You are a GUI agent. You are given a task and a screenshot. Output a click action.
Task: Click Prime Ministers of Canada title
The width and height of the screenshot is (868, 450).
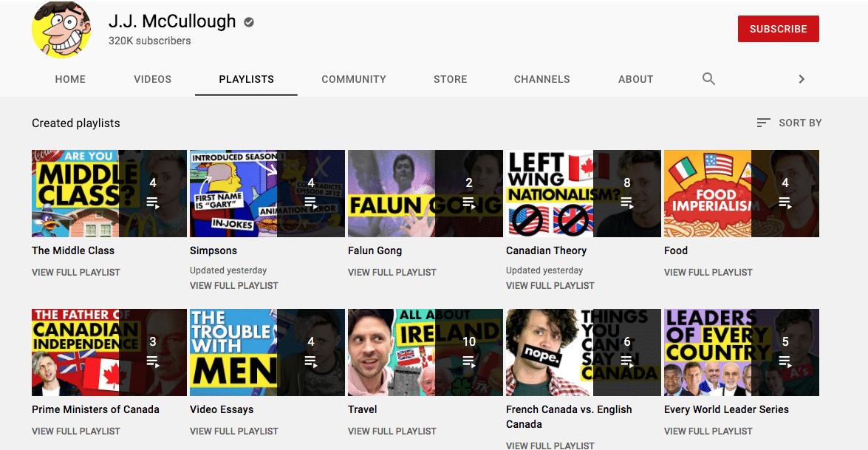tap(95, 409)
